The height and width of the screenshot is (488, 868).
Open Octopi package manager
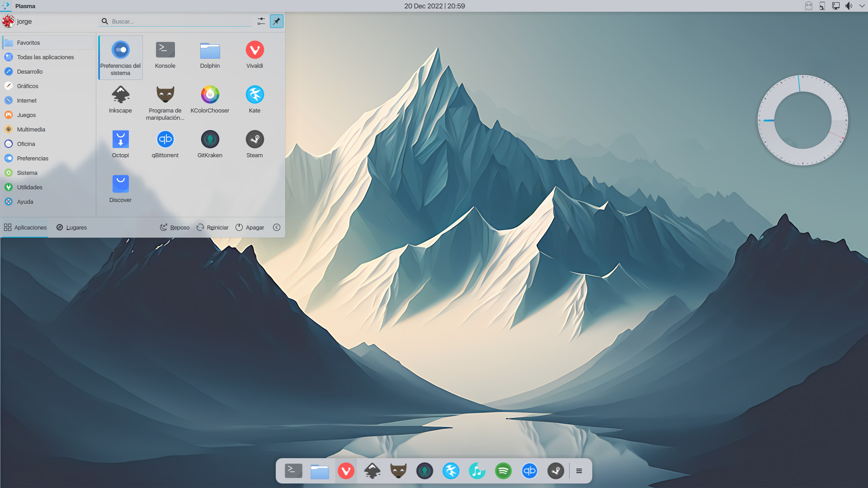120,142
